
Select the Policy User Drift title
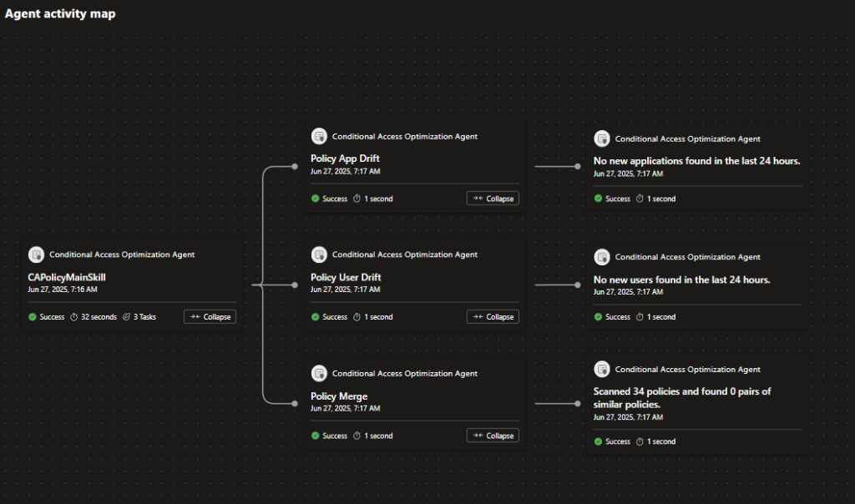coord(346,277)
